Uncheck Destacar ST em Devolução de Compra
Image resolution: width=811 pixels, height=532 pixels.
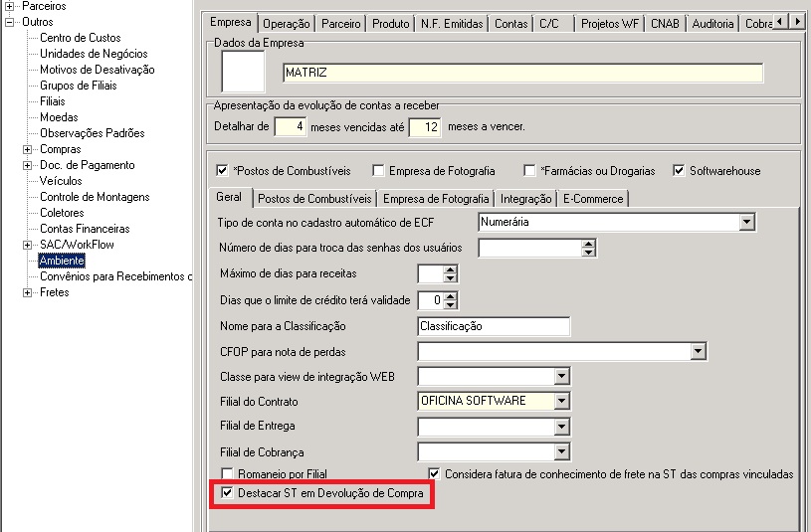pos(228,493)
